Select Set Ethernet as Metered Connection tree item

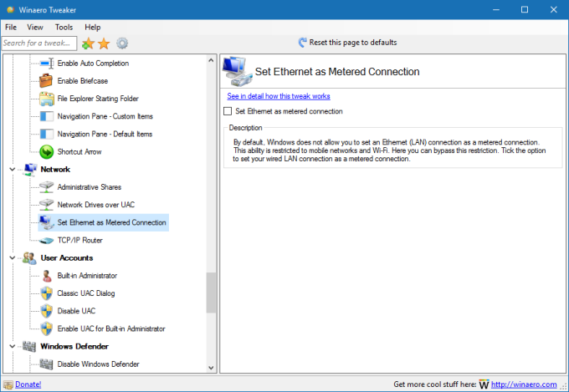[112, 222]
